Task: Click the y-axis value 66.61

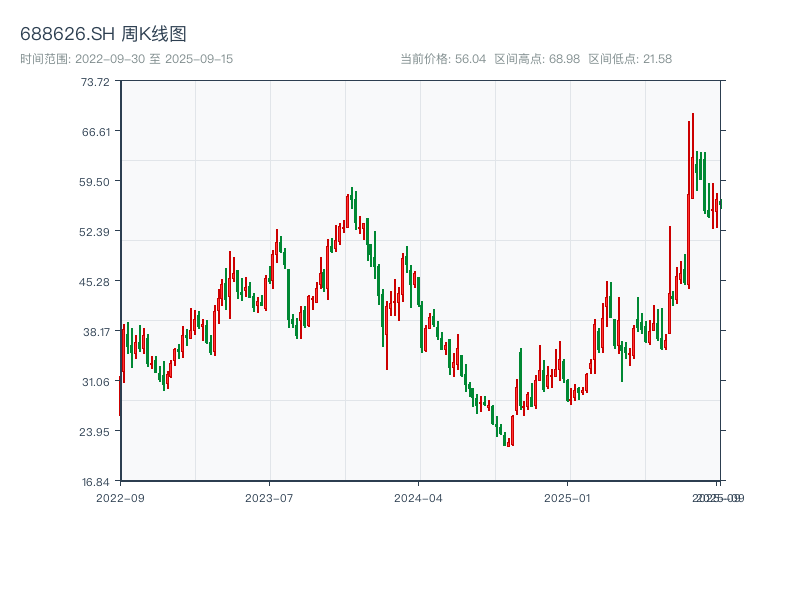Action: (96, 132)
